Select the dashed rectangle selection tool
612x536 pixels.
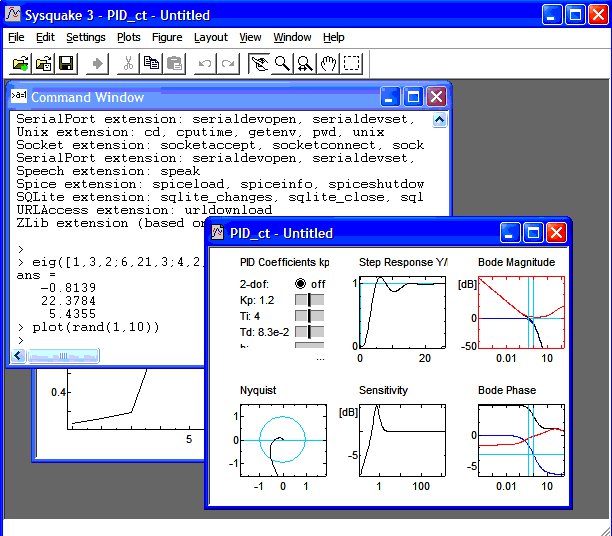[351, 64]
